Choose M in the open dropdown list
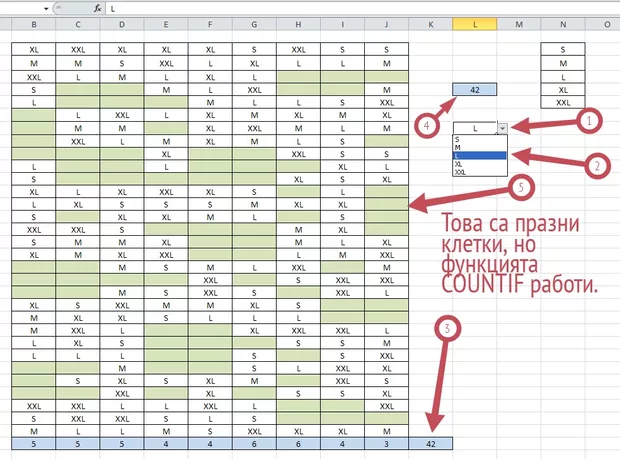Screen dimensions: 620x459 480,147
